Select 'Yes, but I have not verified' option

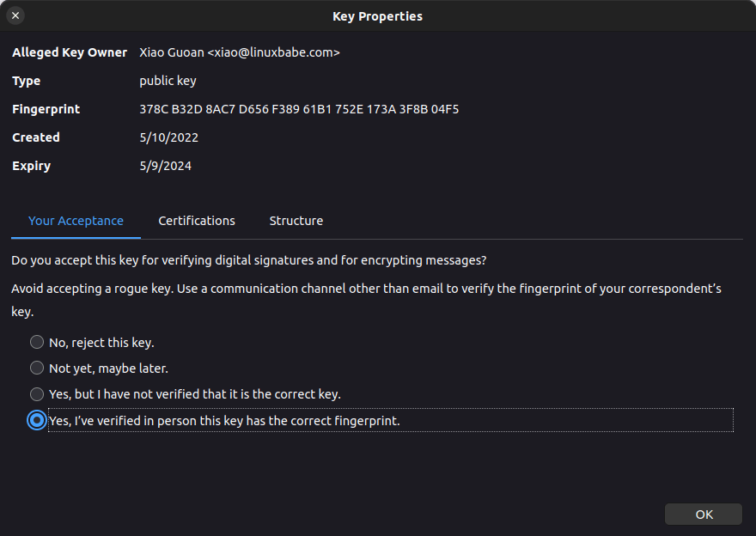(37, 394)
